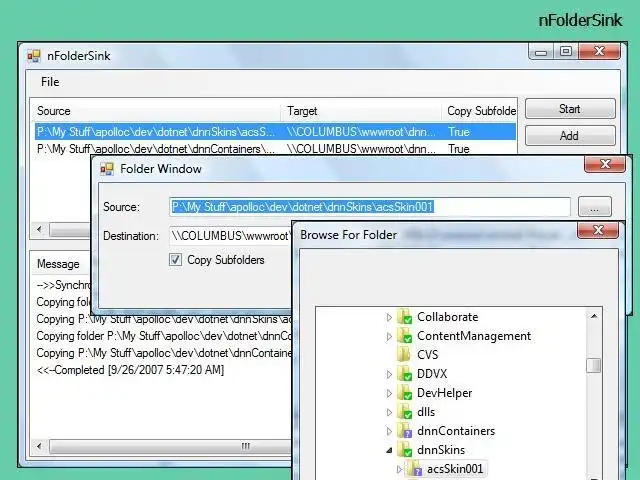Click the Message column header
The width and height of the screenshot is (640, 480).
(x=58, y=264)
